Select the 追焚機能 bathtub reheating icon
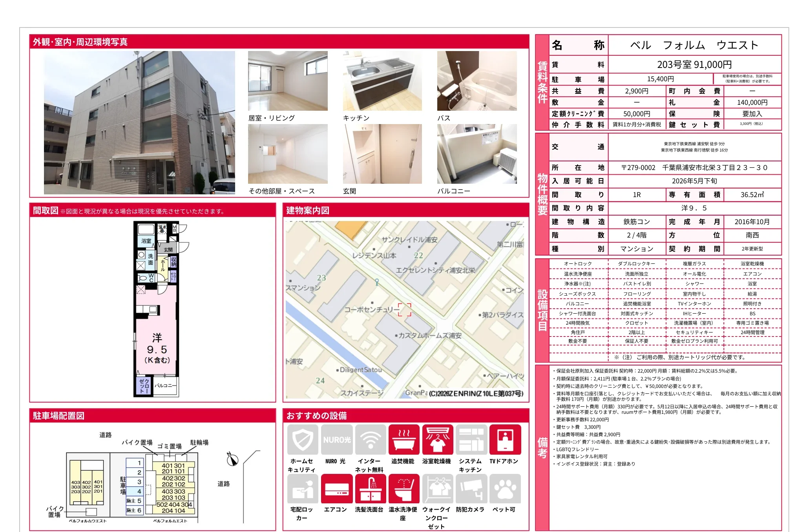The image size is (807, 532). [404, 440]
